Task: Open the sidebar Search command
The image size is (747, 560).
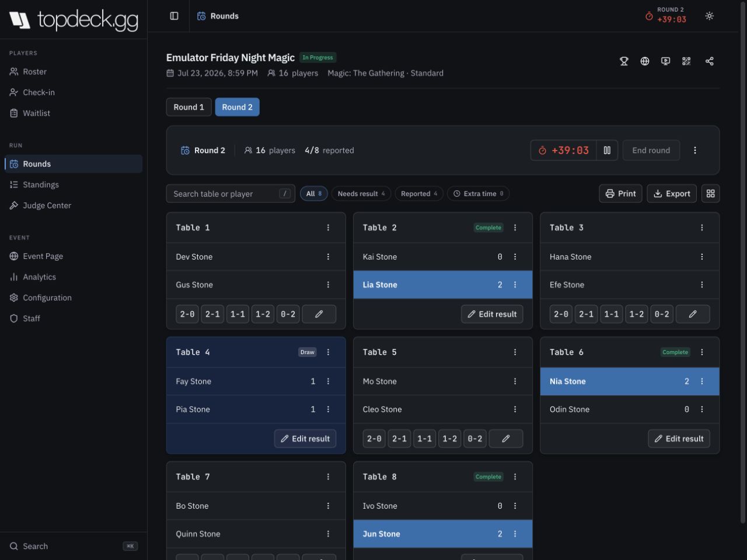Action: (x=74, y=547)
